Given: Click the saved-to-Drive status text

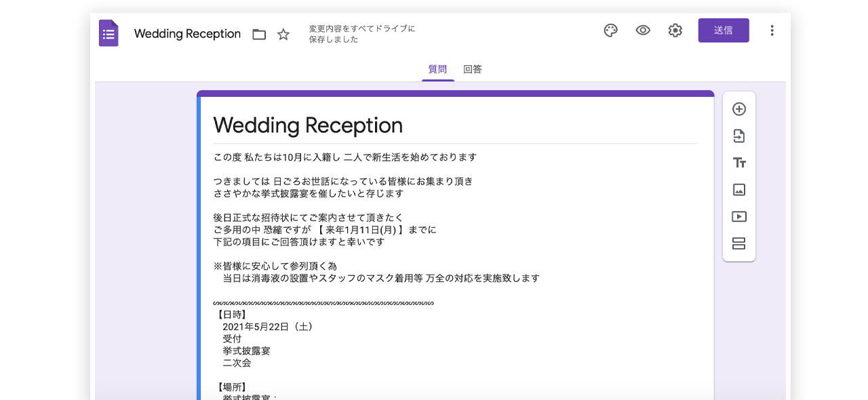Looking at the screenshot, I should (x=361, y=34).
